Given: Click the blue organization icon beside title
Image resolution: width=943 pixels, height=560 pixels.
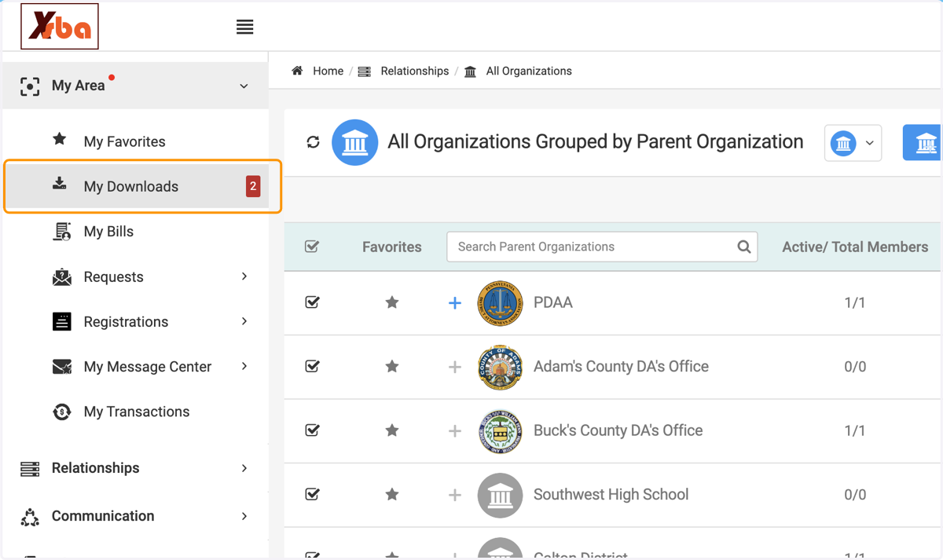Looking at the screenshot, I should 355,142.
